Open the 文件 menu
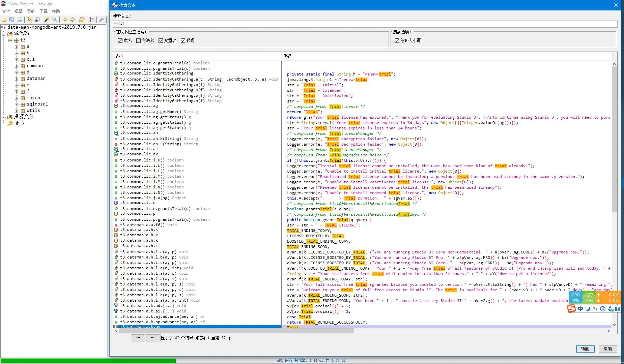 (x=6, y=11)
